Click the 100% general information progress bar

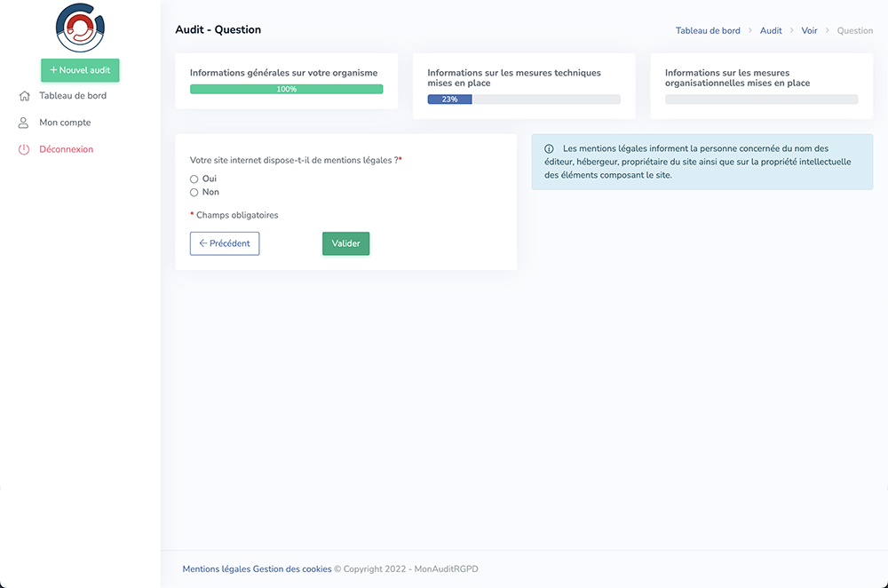coord(286,89)
